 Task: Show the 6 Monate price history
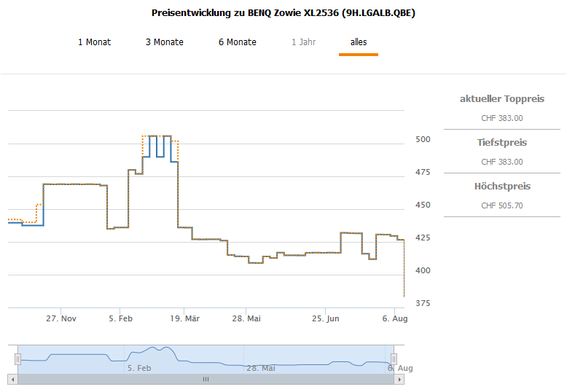[237, 42]
